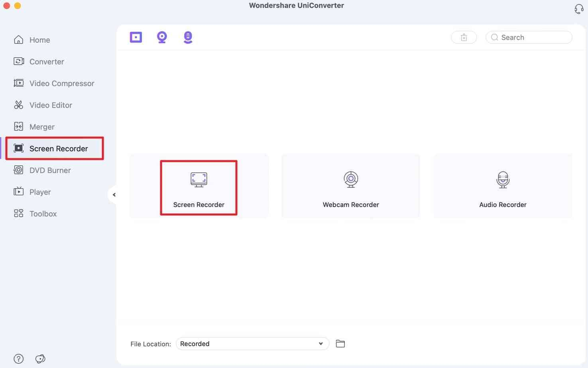Select Merger in the sidebar
This screenshot has height=368, width=588.
click(x=34, y=127)
